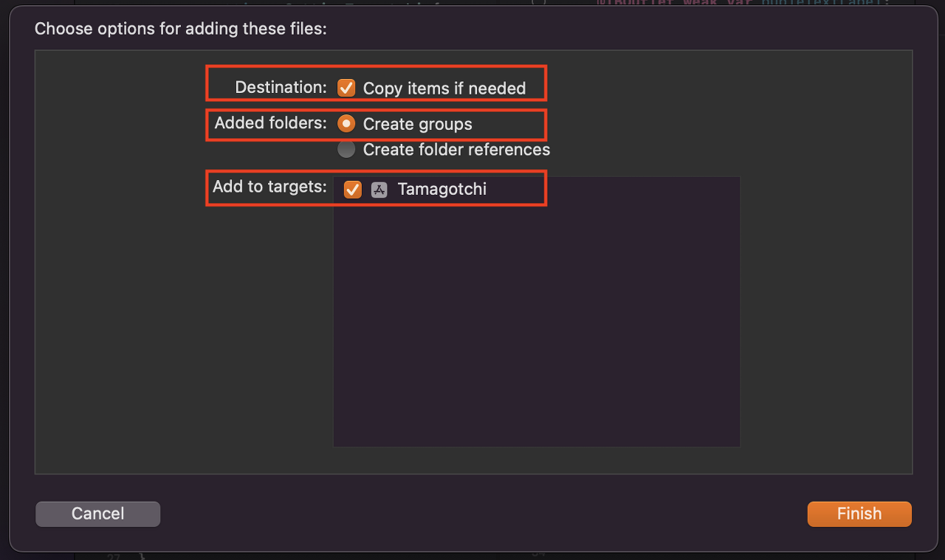945x560 pixels.
Task: Click the 'Destination:' field label
Action: (281, 87)
